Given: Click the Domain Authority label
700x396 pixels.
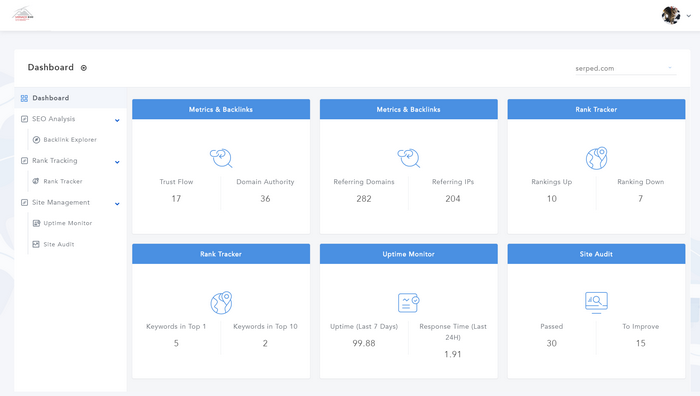Looking at the screenshot, I should [265, 182].
